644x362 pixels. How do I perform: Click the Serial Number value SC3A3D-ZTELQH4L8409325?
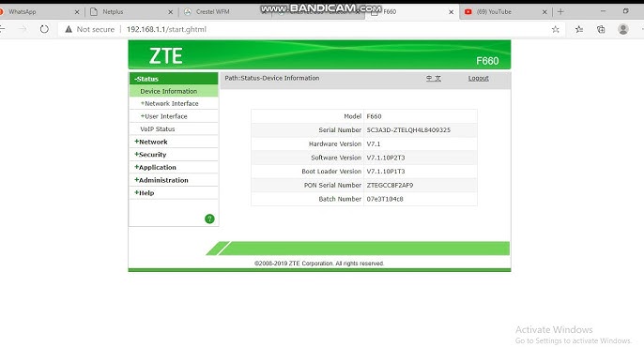coord(408,129)
